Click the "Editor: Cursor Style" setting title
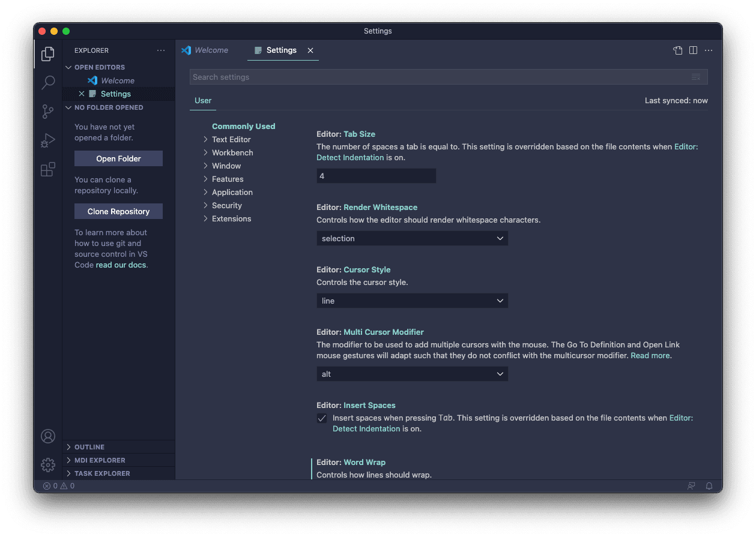The image size is (756, 537). click(x=354, y=269)
